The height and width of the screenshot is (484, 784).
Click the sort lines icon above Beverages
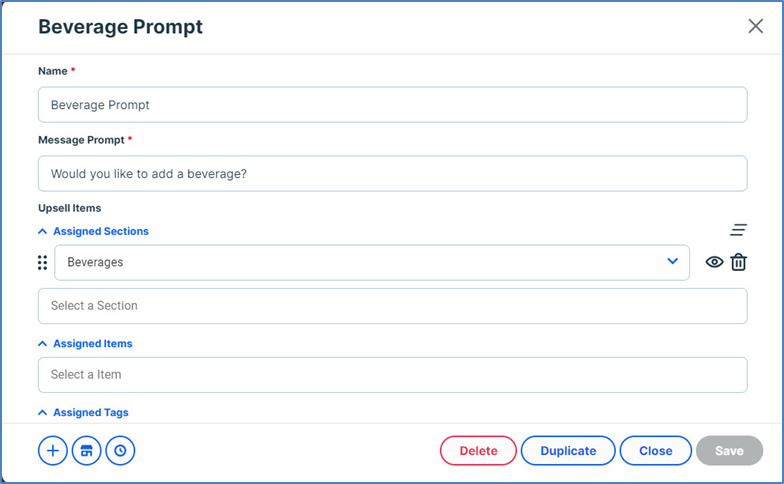[x=738, y=230]
